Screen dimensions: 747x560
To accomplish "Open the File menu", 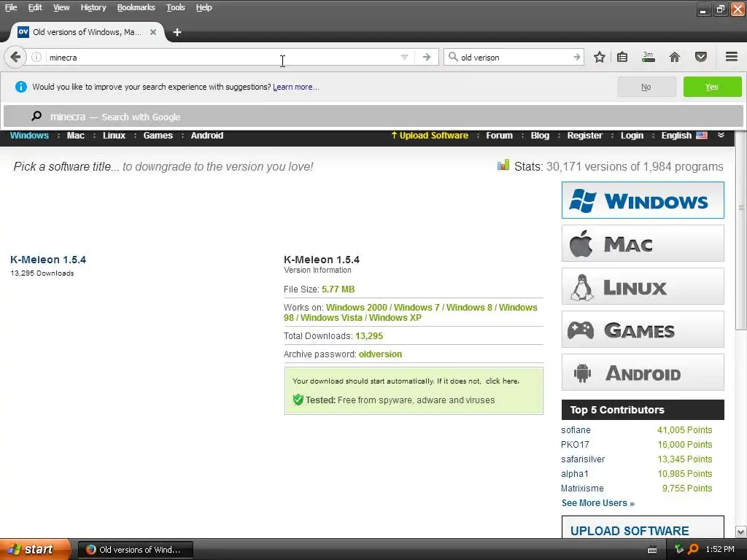I will click(11, 7).
